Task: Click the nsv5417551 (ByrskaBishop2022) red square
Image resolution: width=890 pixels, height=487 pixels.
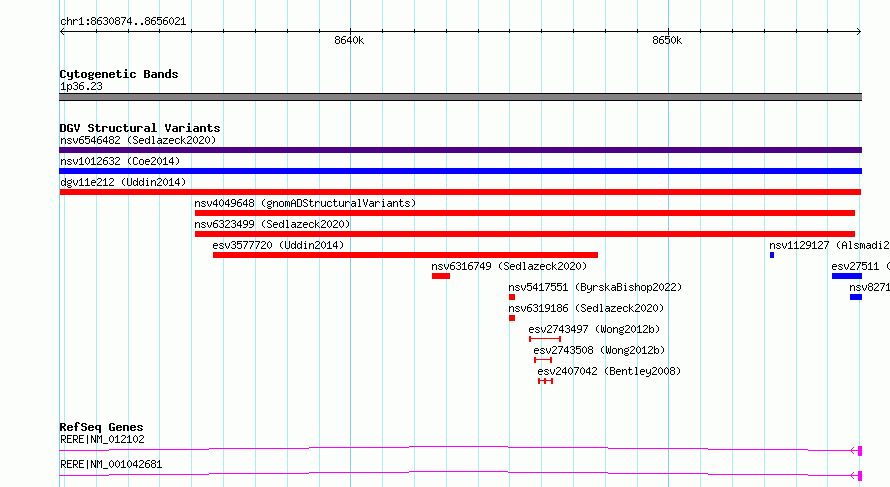Action: pos(512,297)
